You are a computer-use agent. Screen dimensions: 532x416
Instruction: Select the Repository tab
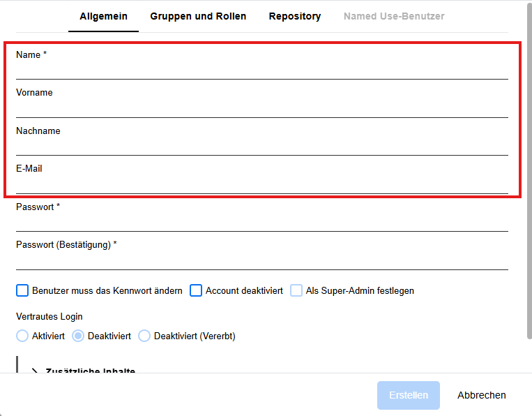click(x=294, y=16)
